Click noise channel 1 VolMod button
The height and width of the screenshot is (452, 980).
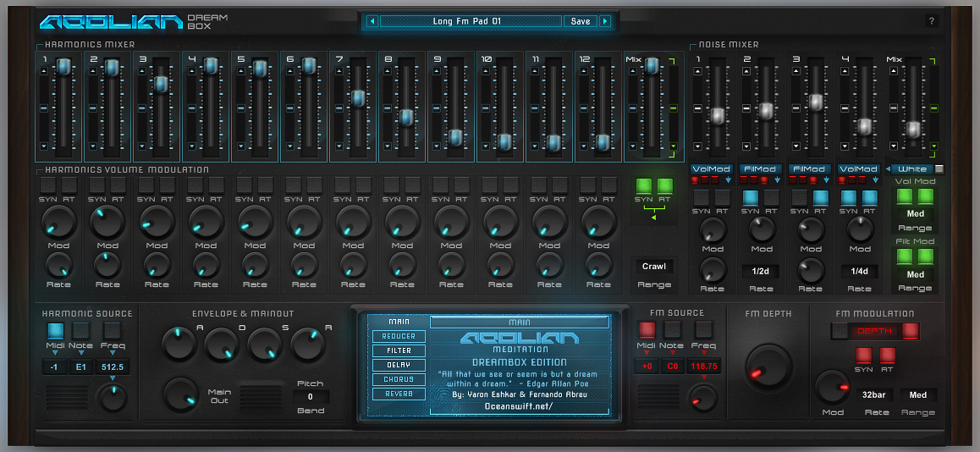[x=711, y=168]
